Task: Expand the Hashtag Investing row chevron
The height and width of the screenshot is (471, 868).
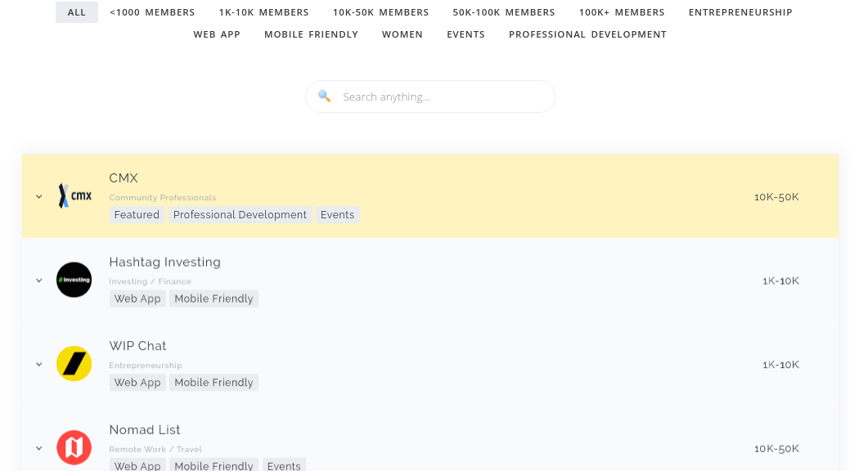Action: [x=39, y=280]
